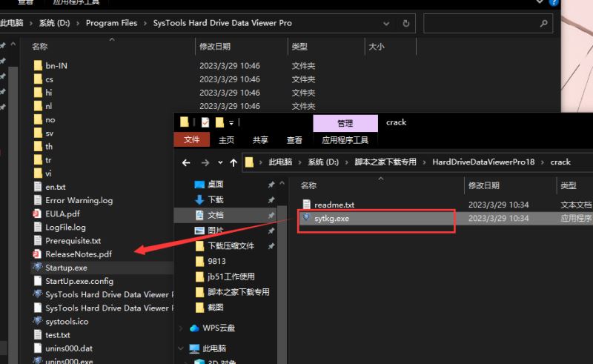
Task: Click the sidebar scrollbar in crack window
Action: pyautogui.click(x=282, y=284)
